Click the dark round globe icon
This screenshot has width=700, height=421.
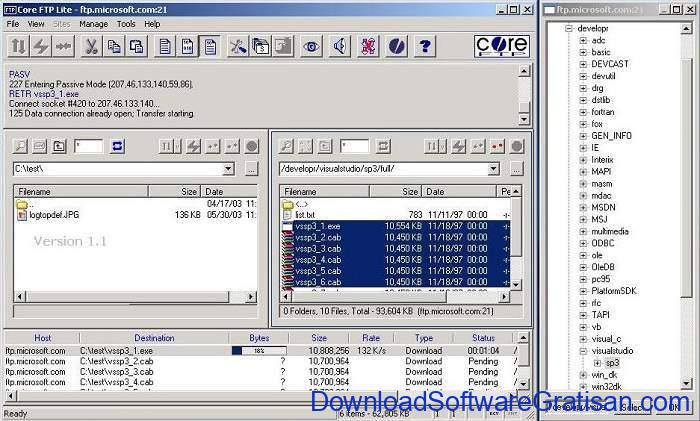[396, 46]
